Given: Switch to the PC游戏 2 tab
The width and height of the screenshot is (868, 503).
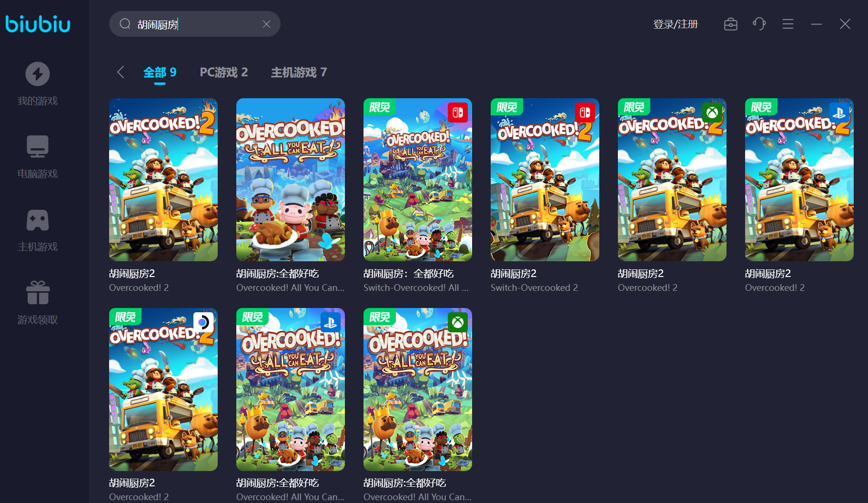Looking at the screenshot, I should click(223, 72).
